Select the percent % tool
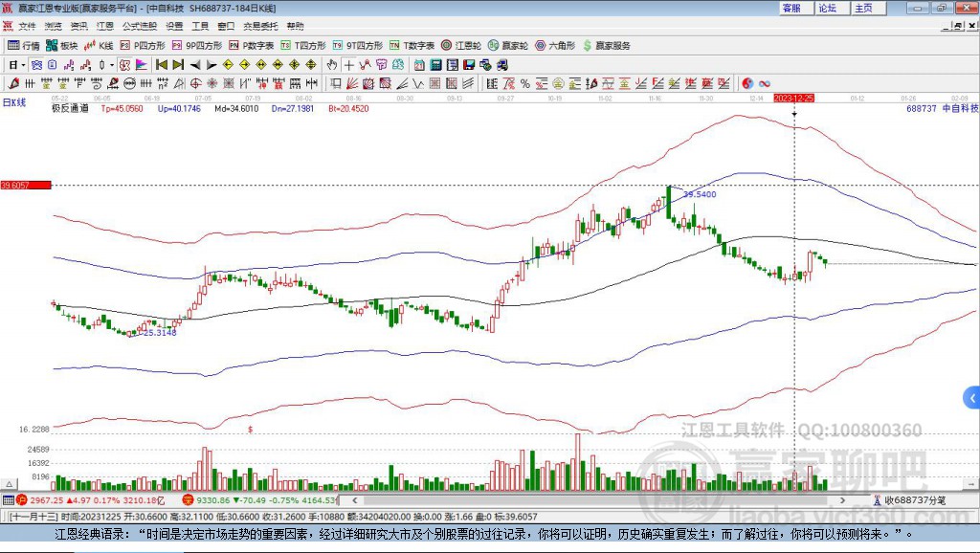This screenshot has width=980, height=553. (x=525, y=84)
